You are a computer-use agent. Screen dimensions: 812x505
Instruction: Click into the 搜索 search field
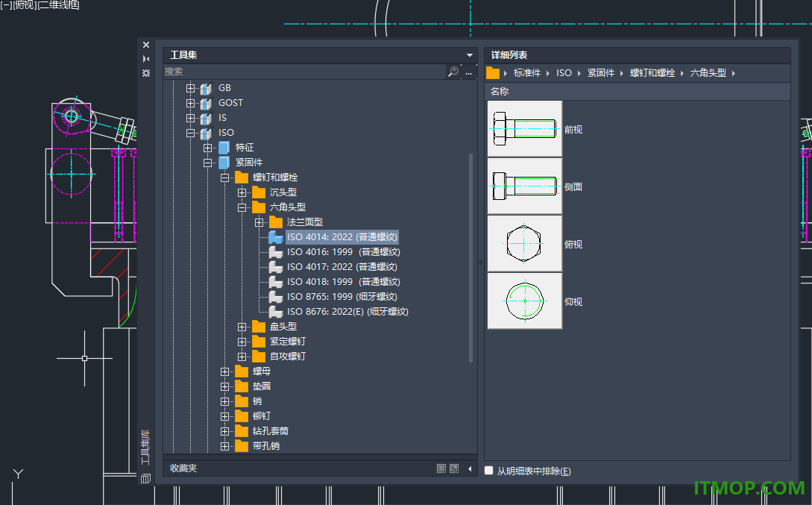tap(304, 72)
